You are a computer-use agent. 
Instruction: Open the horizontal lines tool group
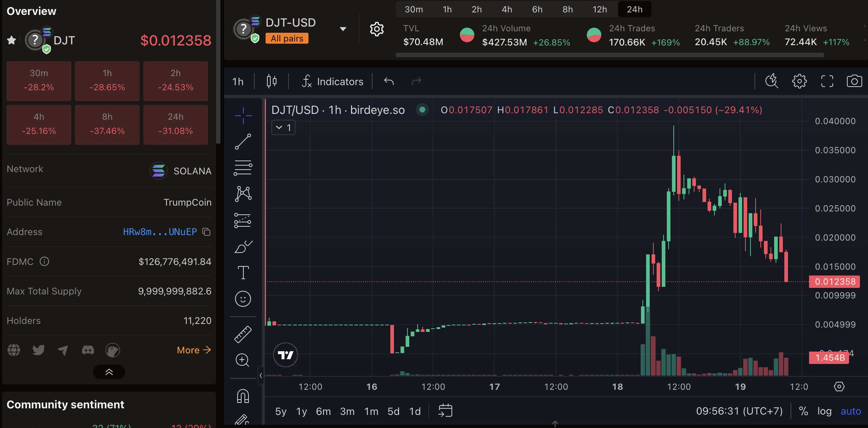[x=243, y=168]
